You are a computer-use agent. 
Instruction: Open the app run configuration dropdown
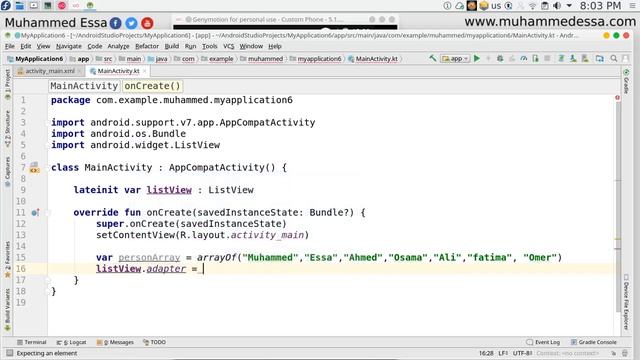click(455, 58)
